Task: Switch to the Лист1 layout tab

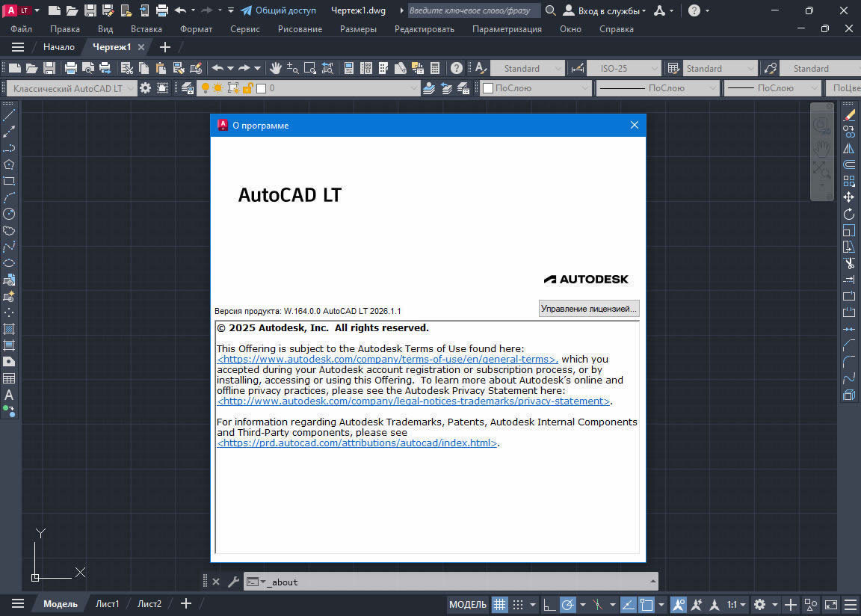Action: [x=107, y=604]
